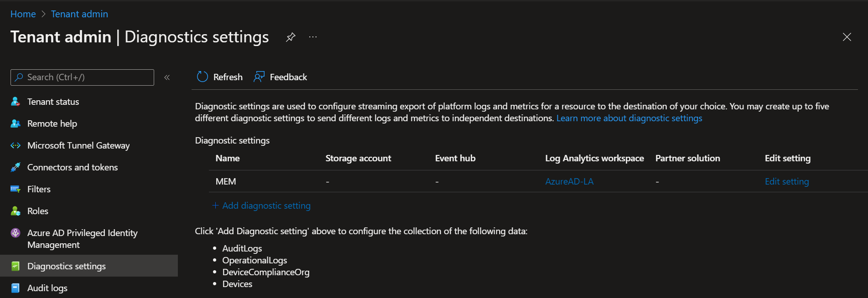868x298 pixels.
Task: Click the Filters sidebar icon
Action: click(x=16, y=189)
